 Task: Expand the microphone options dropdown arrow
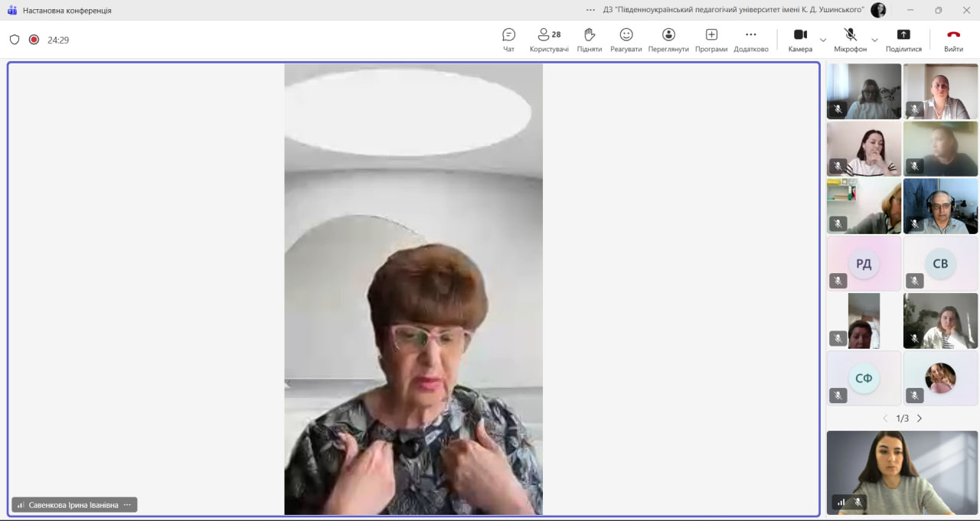(x=874, y=40)
